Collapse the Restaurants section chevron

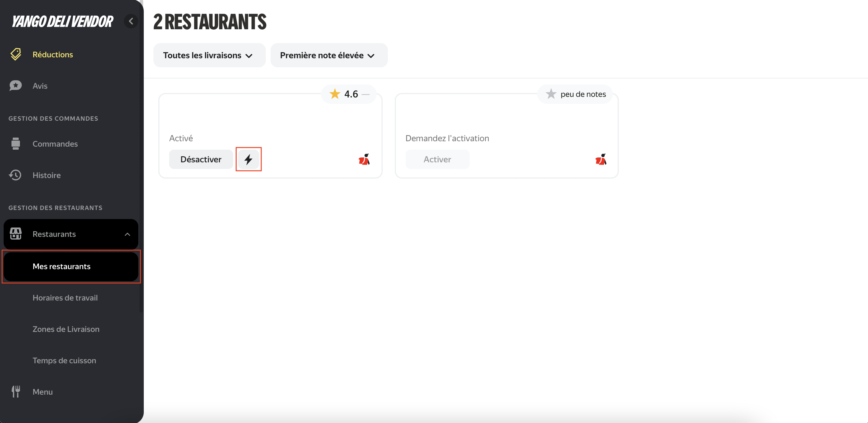[x=127, y=234]
